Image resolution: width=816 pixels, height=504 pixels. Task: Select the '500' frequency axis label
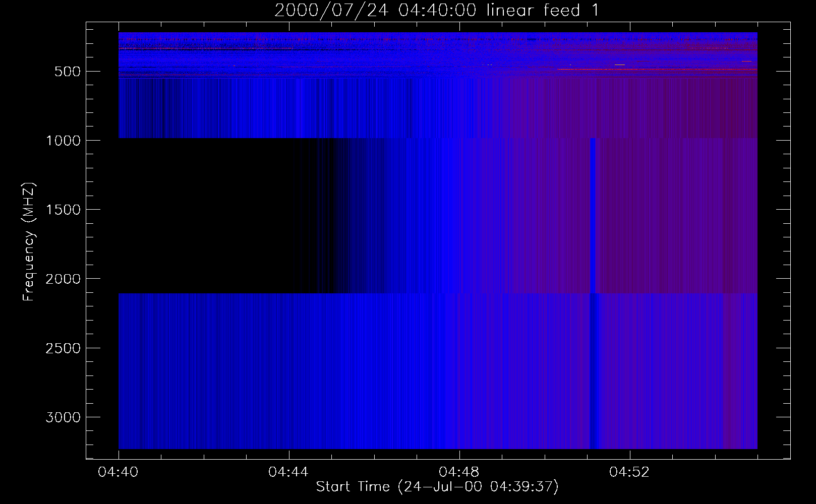[x=68, y=72]
